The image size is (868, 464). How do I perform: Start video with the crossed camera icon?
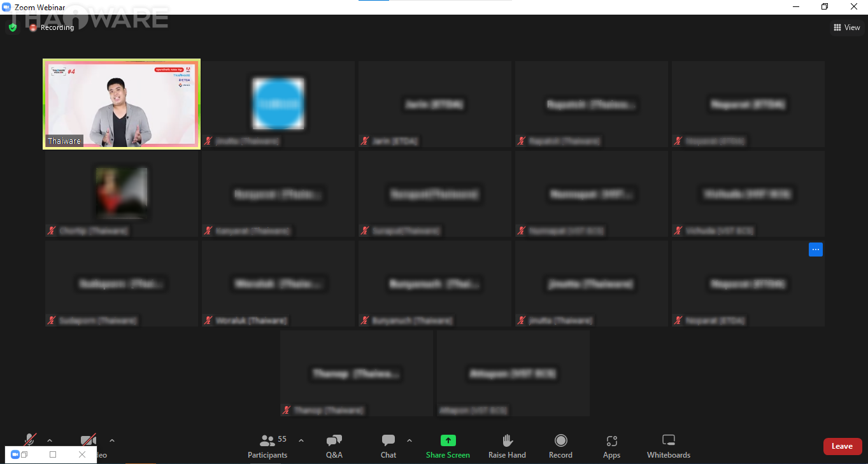tap(89, 440)
